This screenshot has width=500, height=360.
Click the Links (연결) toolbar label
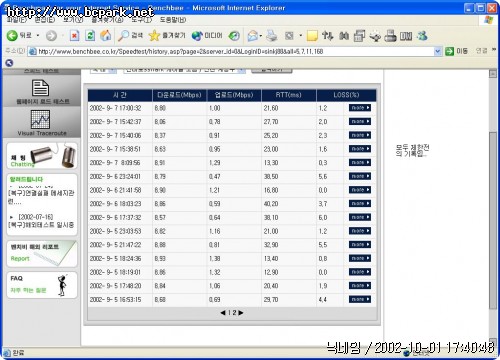pyautogui.click(x=481, y=51)
